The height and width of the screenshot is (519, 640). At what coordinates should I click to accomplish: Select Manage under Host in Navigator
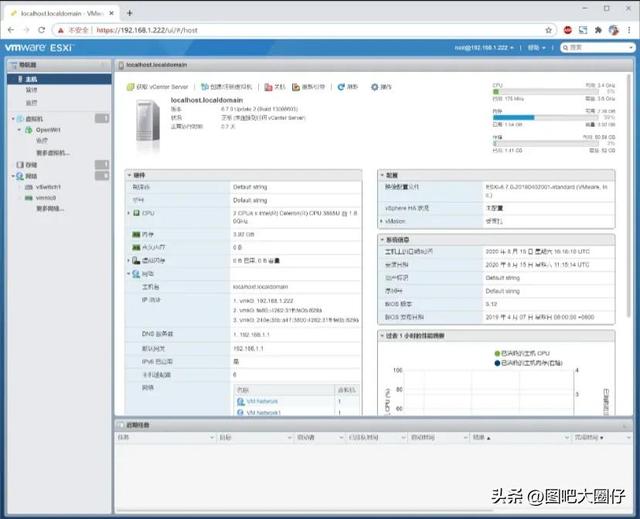coord(31,90)
